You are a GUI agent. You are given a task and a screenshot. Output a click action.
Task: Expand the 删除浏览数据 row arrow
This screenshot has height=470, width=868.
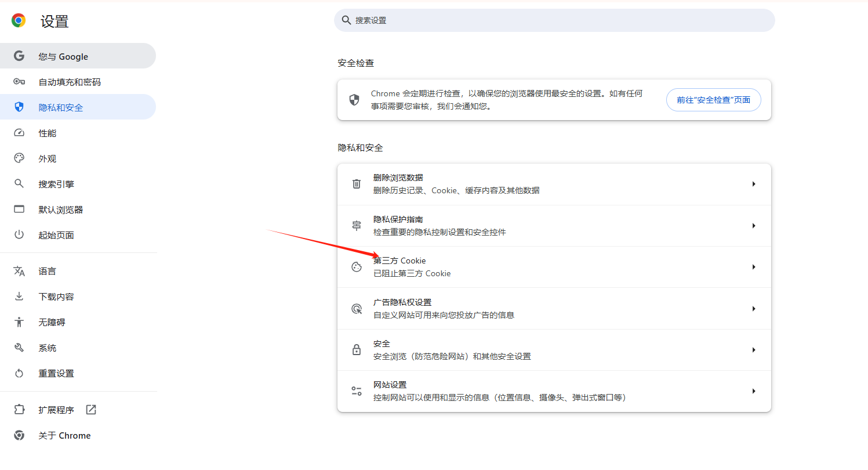[754, 184]
